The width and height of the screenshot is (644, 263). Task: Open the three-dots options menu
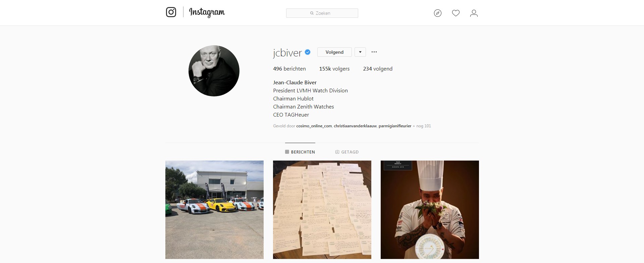pos(374,52)
